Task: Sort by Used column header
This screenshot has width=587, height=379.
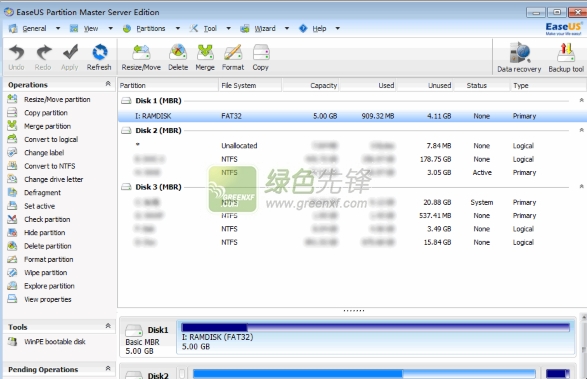Action: click(367, 85)
